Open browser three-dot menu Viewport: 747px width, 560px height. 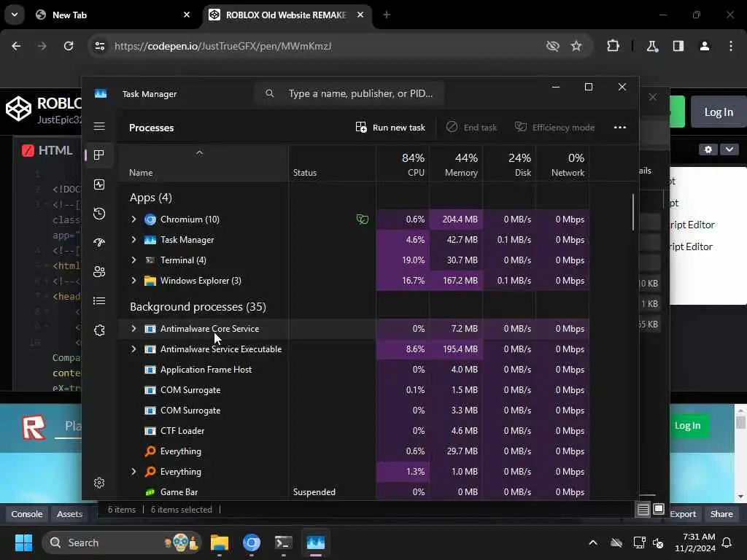click(x=731, y=46)
